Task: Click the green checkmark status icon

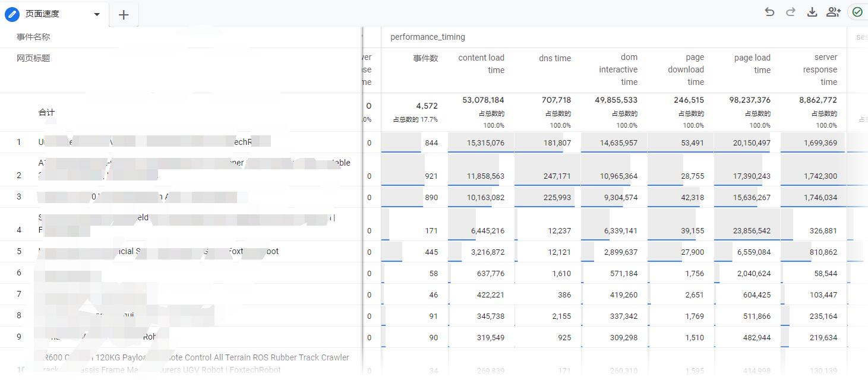Action: tap(857, 11)
